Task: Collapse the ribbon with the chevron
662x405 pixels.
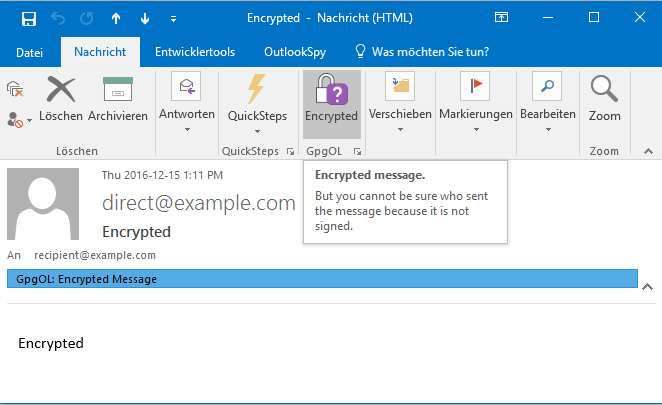Action: [647, 151]
